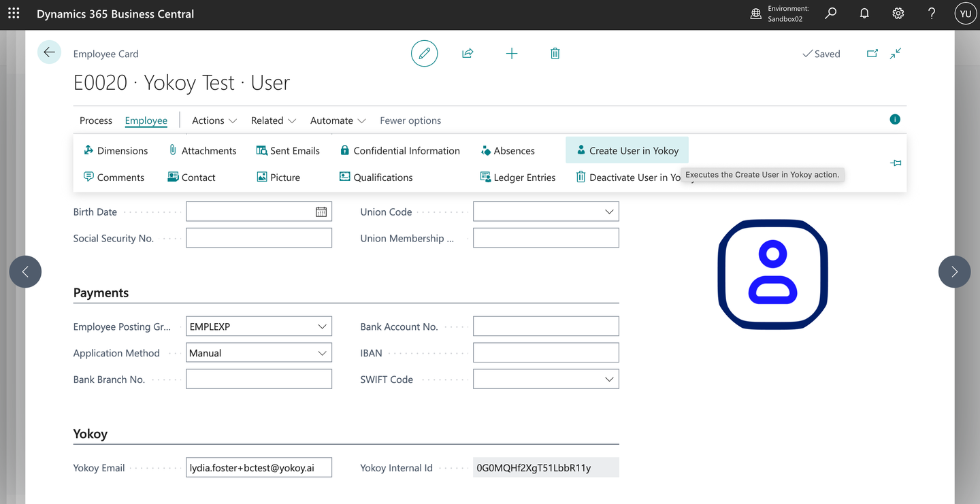Viewport: 980px width, 504px height.
Task: Expand the Actions menu
Action: pos(214,120)
